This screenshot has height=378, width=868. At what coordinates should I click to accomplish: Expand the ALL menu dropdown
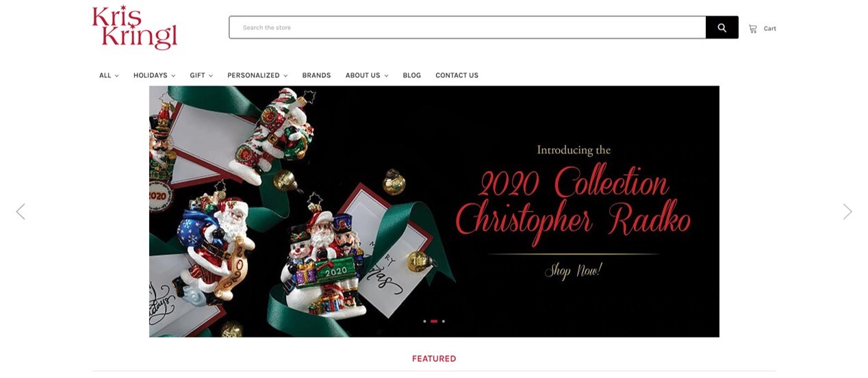[x=109, y=75]
